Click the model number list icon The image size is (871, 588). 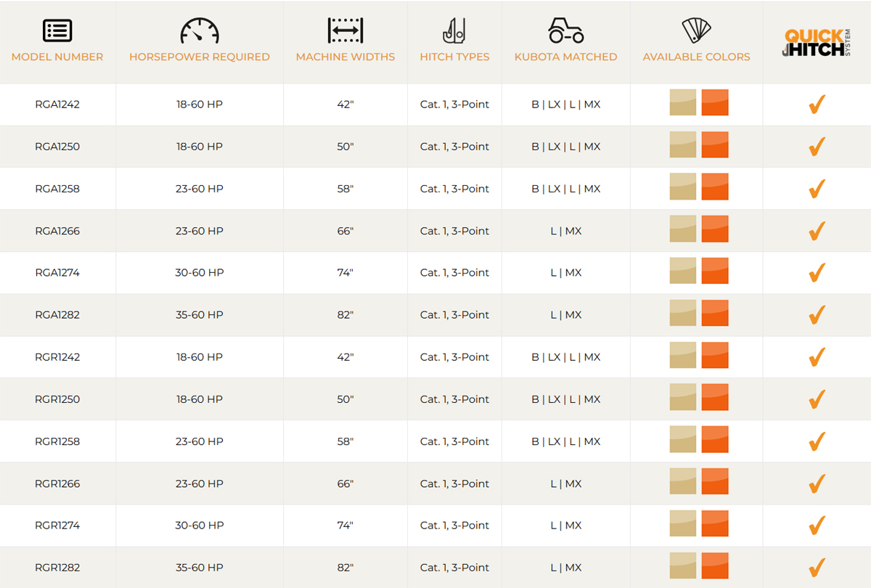coord(57,30)
